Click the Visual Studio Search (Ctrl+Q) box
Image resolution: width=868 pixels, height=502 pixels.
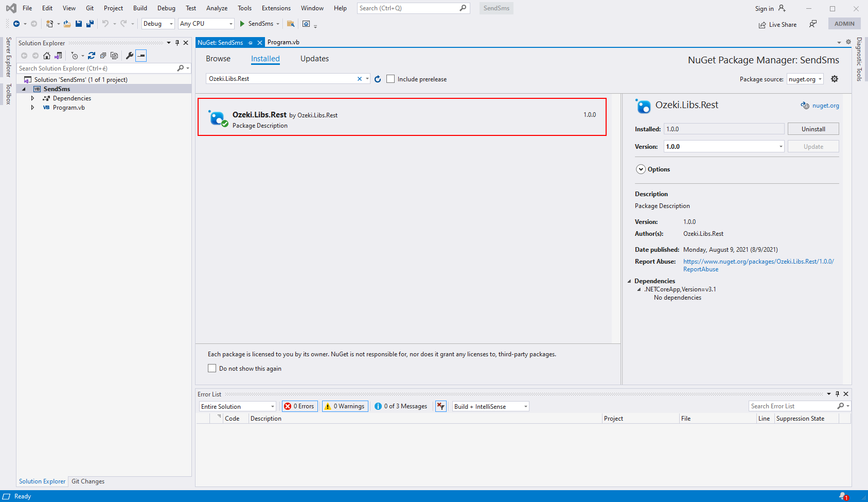click(x=413, y=8)
